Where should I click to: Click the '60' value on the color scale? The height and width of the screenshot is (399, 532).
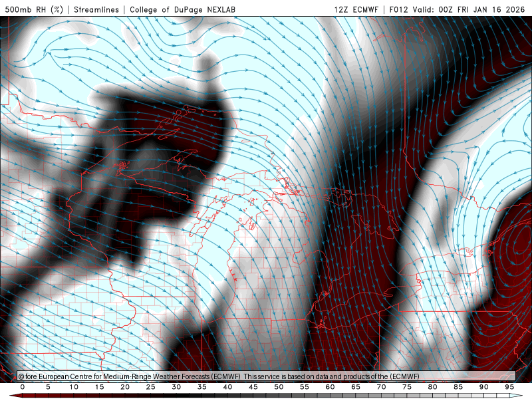[330, 387]
